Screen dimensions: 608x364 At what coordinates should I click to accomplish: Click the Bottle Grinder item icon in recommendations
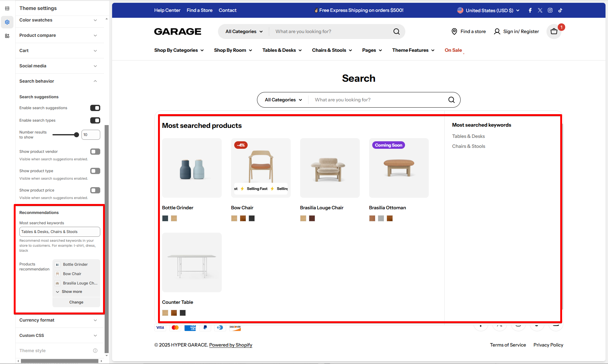click(x=57, y=265)
